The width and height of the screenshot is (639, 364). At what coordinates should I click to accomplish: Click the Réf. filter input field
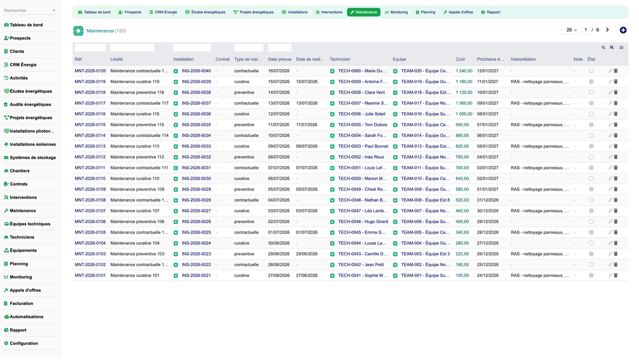pyautogui.click(x=90, y=48)
